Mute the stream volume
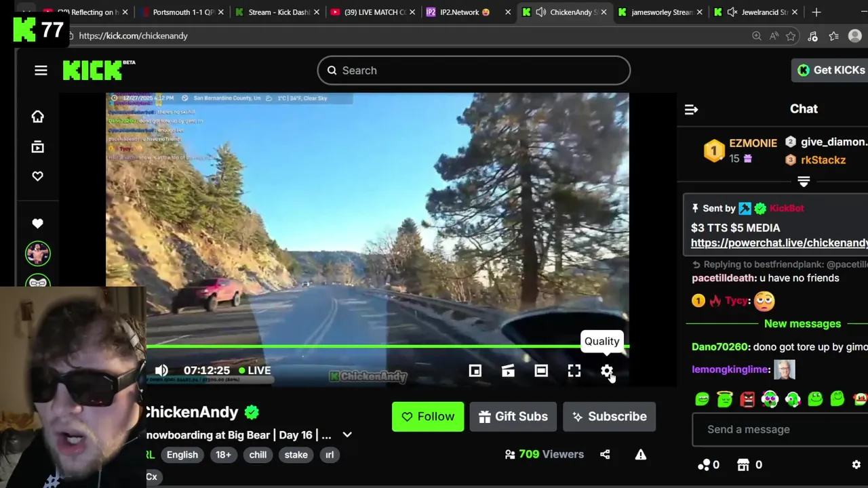 161,370
